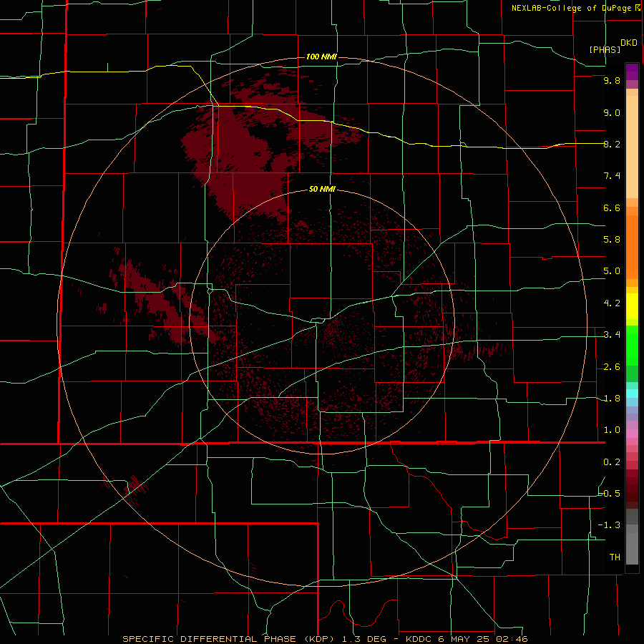Click the -0.5 scale value

[x=609, y=493]
